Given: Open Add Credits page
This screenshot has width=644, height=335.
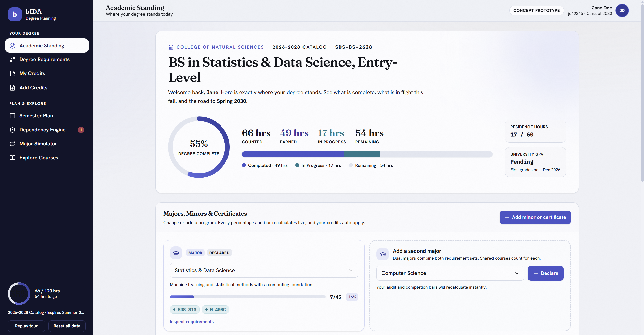Looking at the screenshot, I should 47,88.
